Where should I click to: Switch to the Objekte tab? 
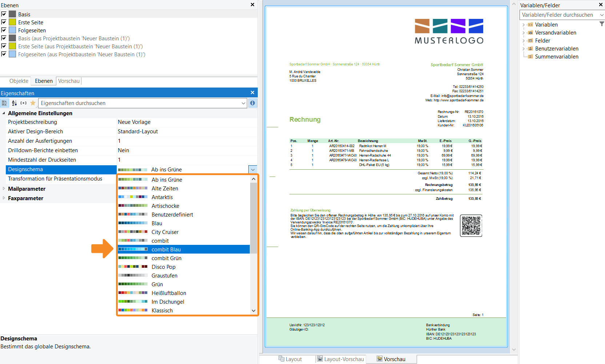click(19, 81)
